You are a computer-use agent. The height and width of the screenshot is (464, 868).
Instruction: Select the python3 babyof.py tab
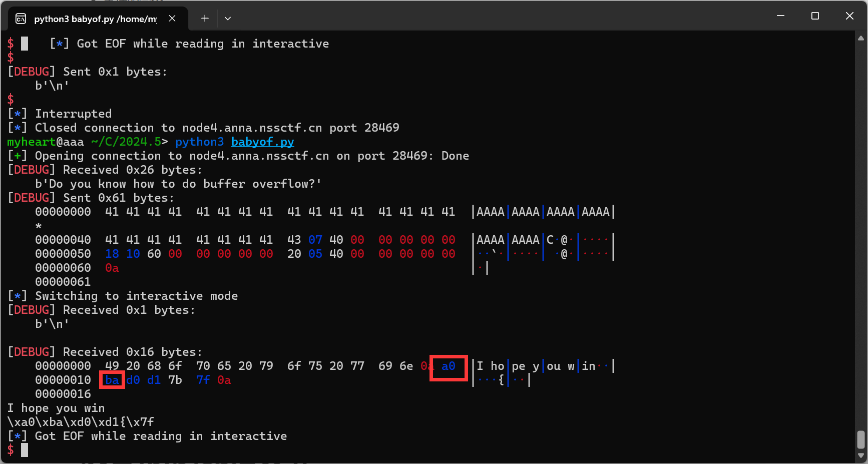coord(98,19)
